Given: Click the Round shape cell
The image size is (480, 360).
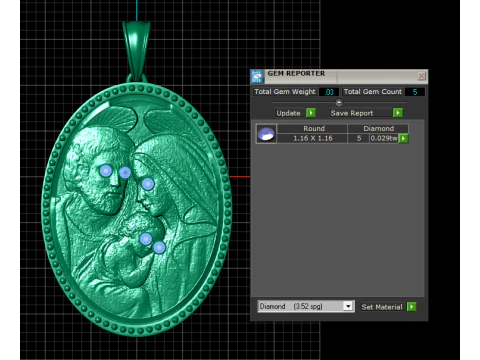Looking at the screenshot, I should [x=313, y=128].
